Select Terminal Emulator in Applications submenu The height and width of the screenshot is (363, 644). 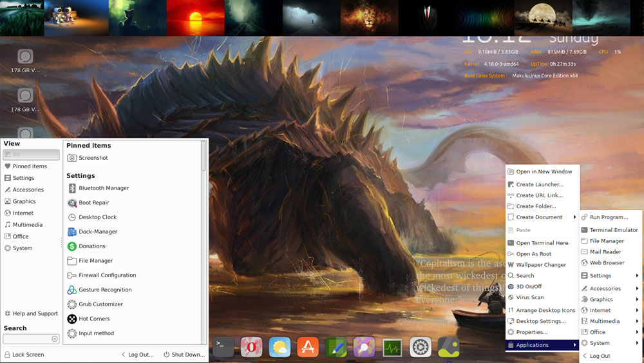tap(610, 230)
